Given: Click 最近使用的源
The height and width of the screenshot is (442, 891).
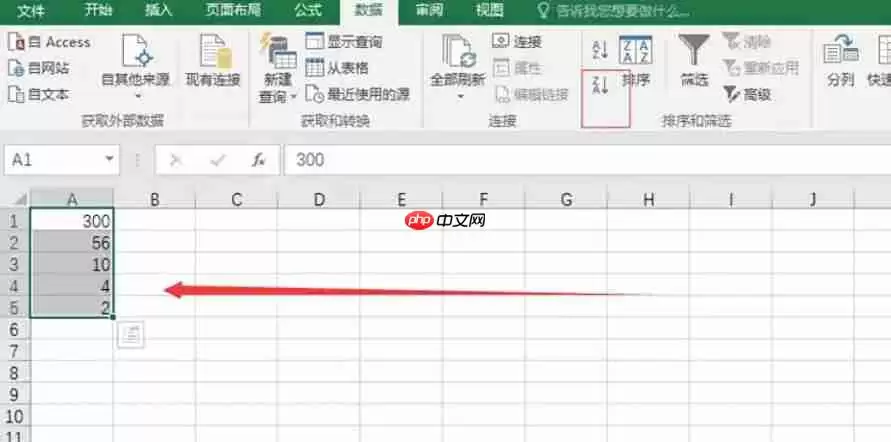Looking at the screenshot, I should pyautogui.click(x=357, y=94).
